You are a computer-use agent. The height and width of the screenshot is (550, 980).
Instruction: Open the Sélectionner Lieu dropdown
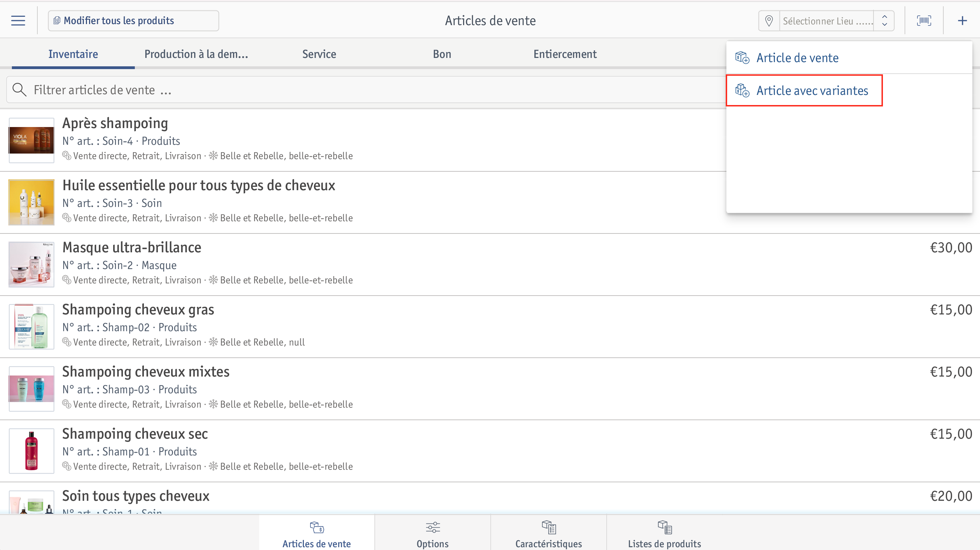[x=826, y=21]
